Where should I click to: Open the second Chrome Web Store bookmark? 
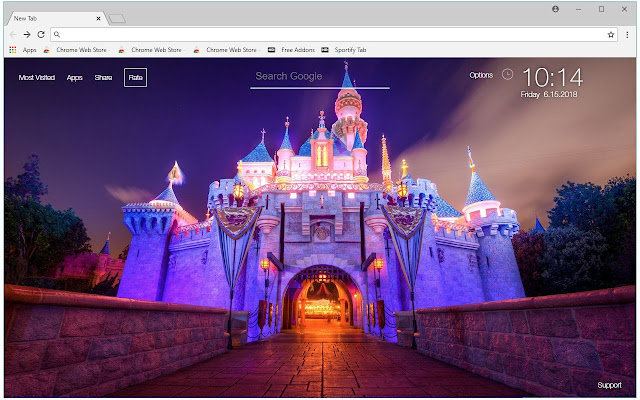pos(151,50)
